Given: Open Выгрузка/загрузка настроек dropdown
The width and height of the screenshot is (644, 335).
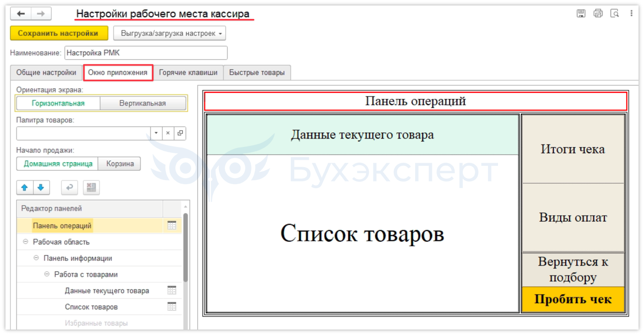Looking at the screenshot, I should click(170, 33).
